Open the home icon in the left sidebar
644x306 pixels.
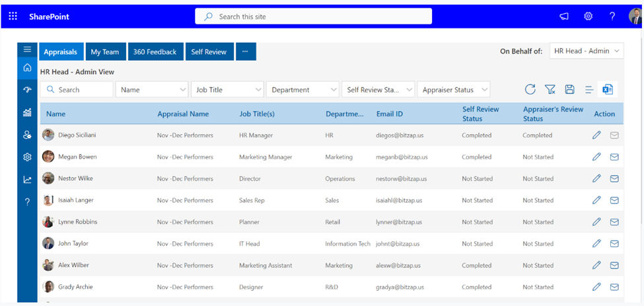(27, 68)
